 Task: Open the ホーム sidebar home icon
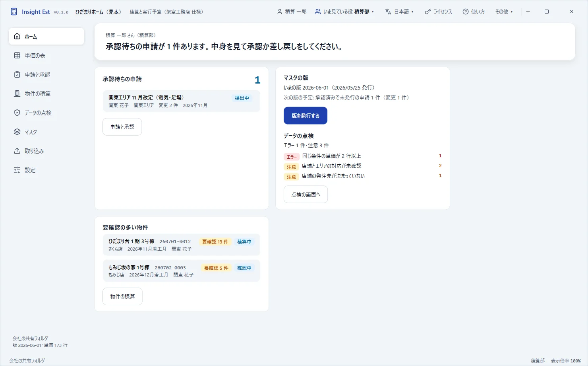[x=17, y=36]
